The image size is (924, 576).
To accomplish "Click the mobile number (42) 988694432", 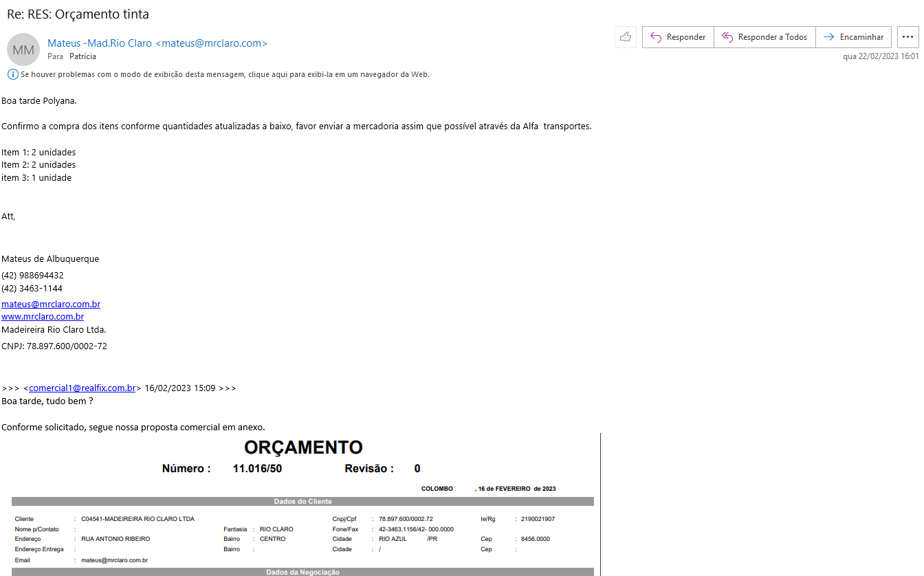I will click(x=32, y=275).
